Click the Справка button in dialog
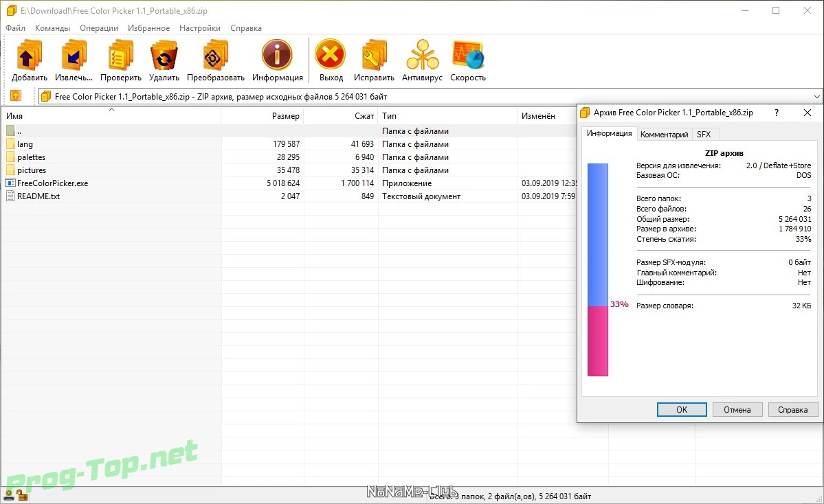 click(793, 409)
